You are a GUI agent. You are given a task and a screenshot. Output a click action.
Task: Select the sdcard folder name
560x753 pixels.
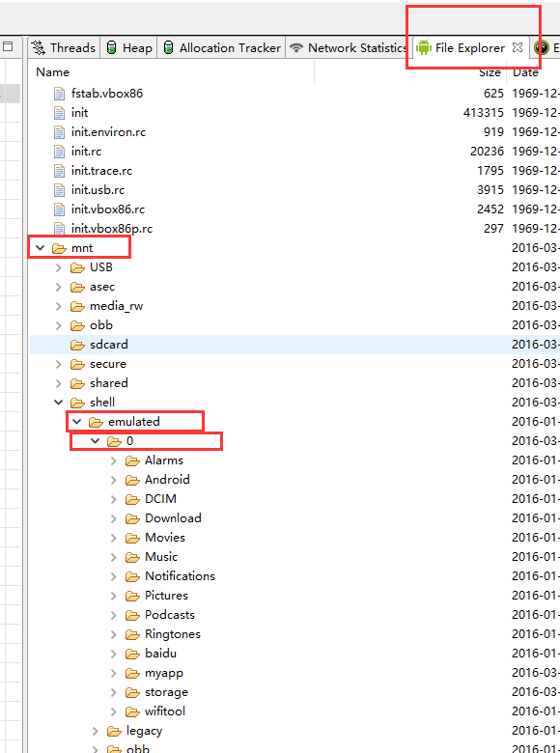click(x=109, y=345)
